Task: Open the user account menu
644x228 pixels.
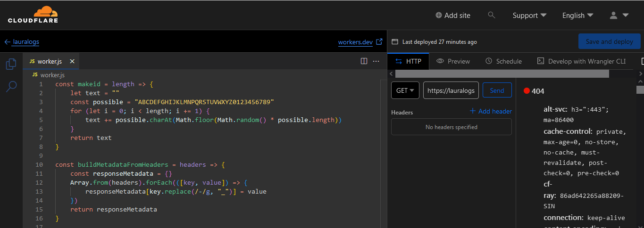Action: click(x=619, y=15)
